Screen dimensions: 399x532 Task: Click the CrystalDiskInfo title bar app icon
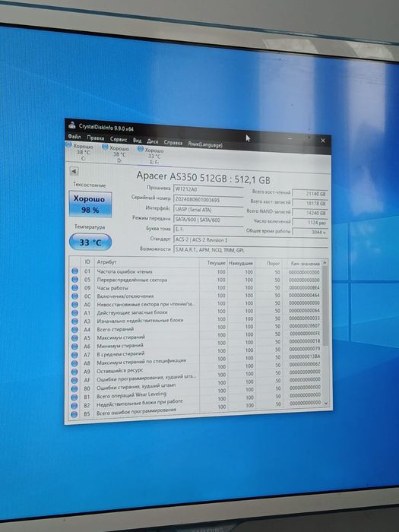point(71,125)
